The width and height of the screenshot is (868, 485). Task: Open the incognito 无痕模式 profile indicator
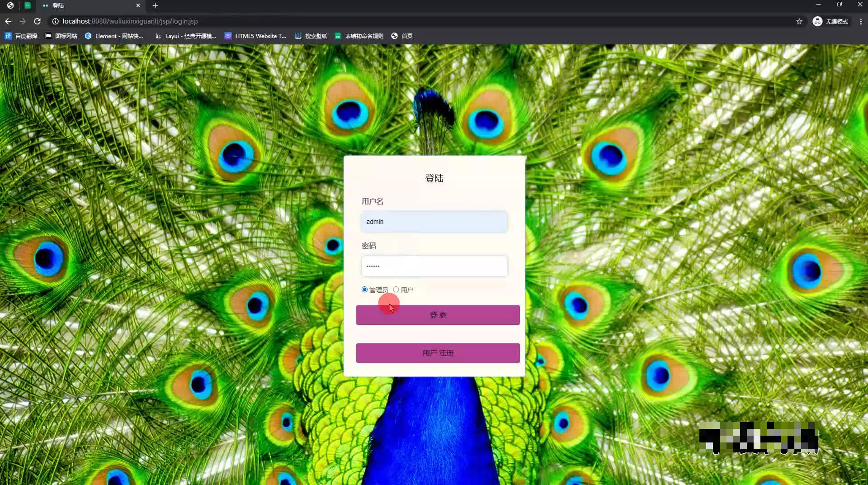830,21
